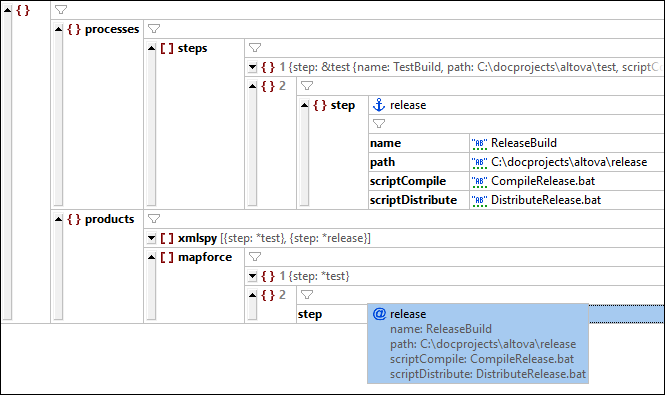Screen dimensions: 665x395
Task: Click the filter icon next to steps
Action: point(255,48)
